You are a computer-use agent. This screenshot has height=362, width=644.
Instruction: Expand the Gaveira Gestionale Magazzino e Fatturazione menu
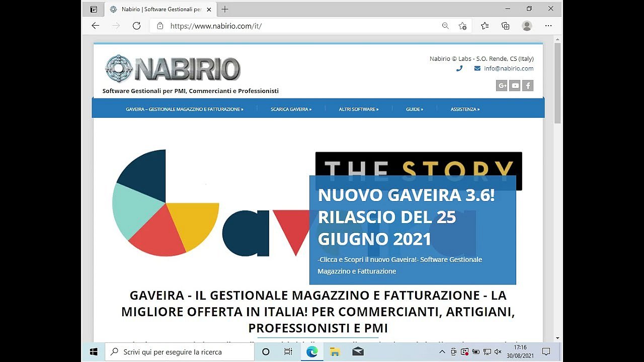click(184, 109)
